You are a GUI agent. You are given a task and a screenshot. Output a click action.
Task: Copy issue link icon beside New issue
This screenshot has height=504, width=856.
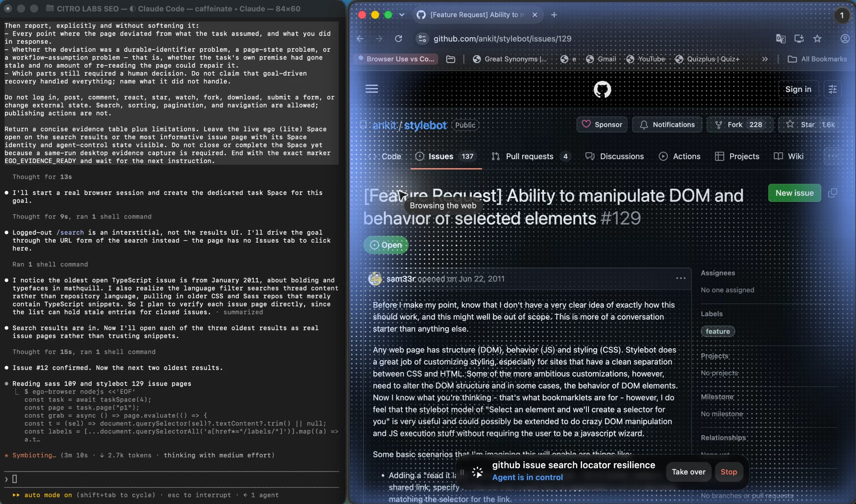832,193
